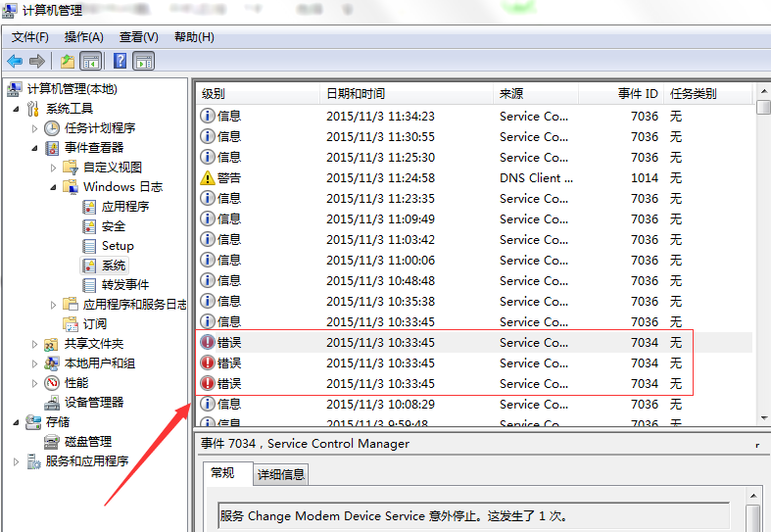Click the blue Help question mark icon
This screenshot has width=771, height=532.
[120, 61]
